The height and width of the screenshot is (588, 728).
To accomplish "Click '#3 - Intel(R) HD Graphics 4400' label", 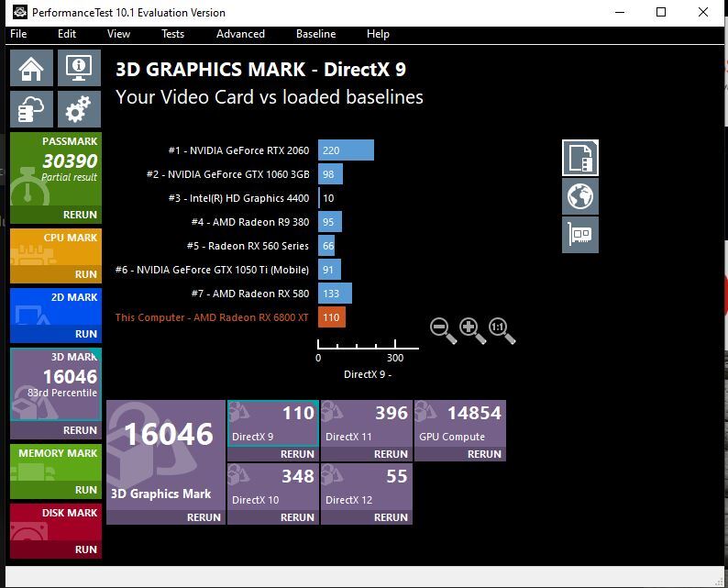I will [x=238, y=198].
